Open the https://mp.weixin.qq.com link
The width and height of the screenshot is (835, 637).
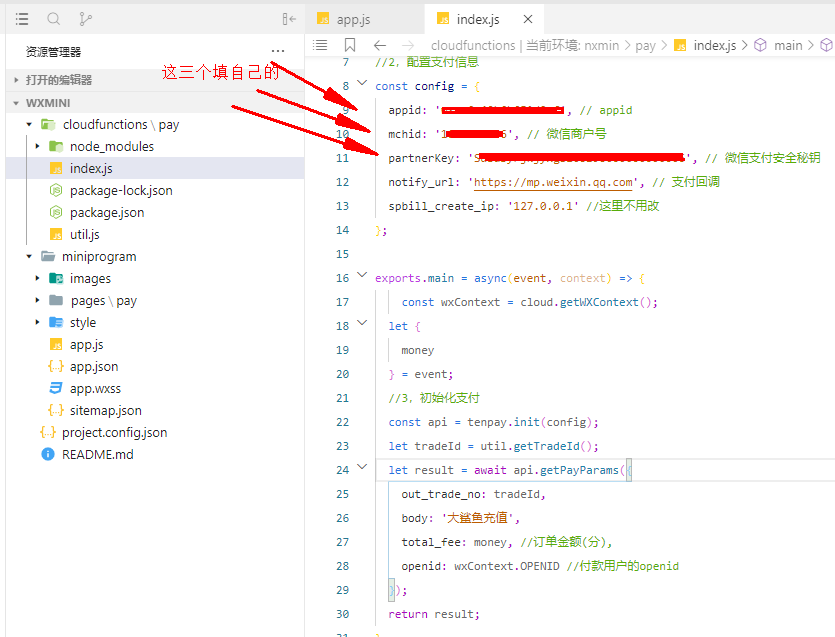point(553,182)
